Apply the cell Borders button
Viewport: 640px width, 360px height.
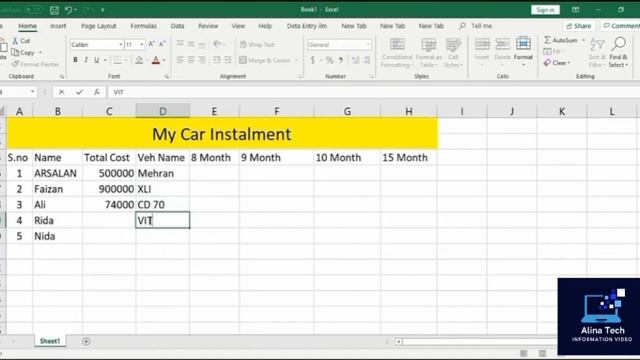[x=117, y=60]
